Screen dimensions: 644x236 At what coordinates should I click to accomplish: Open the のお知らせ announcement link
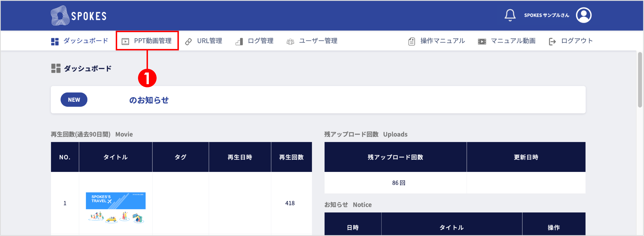pos(149,100)
